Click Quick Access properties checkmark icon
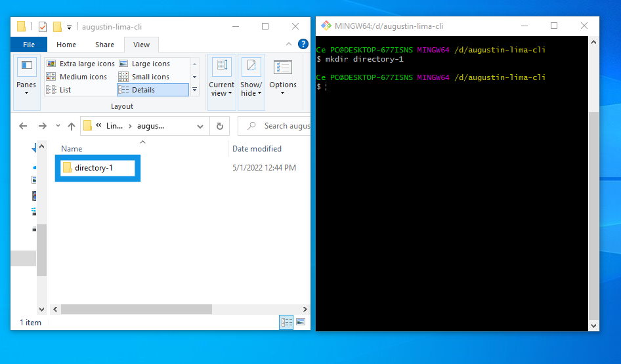 pos(43,27)
